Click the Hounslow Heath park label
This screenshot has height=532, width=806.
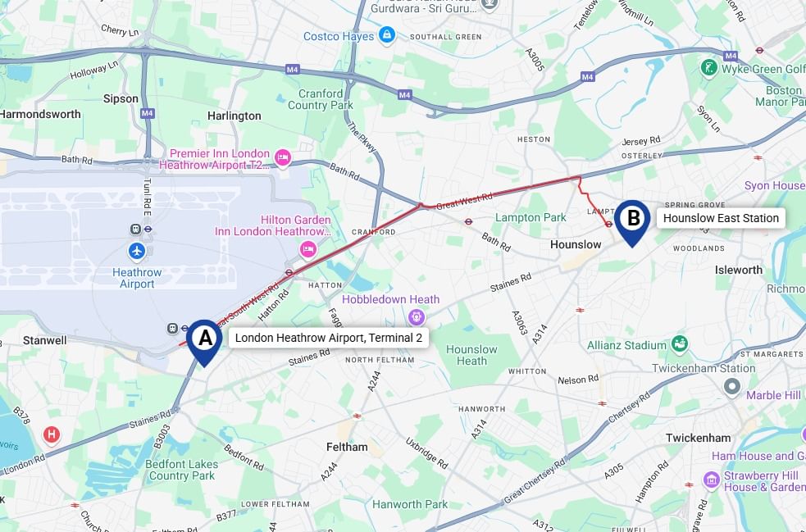(471, 355)
